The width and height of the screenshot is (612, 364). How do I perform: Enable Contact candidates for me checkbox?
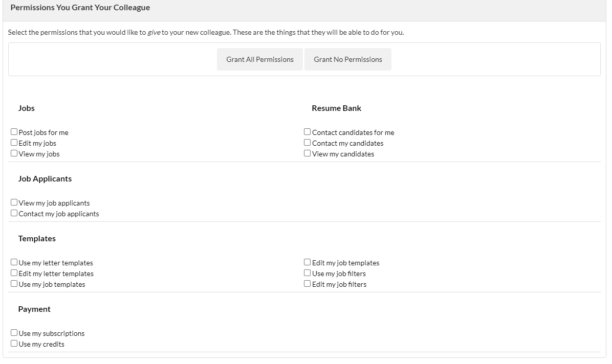[308, 132]
